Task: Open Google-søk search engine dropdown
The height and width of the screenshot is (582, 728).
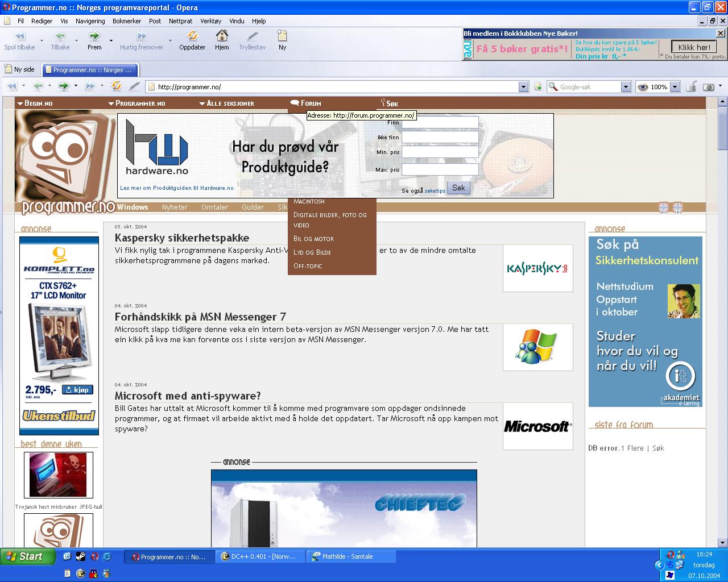Action: point(626,87)
